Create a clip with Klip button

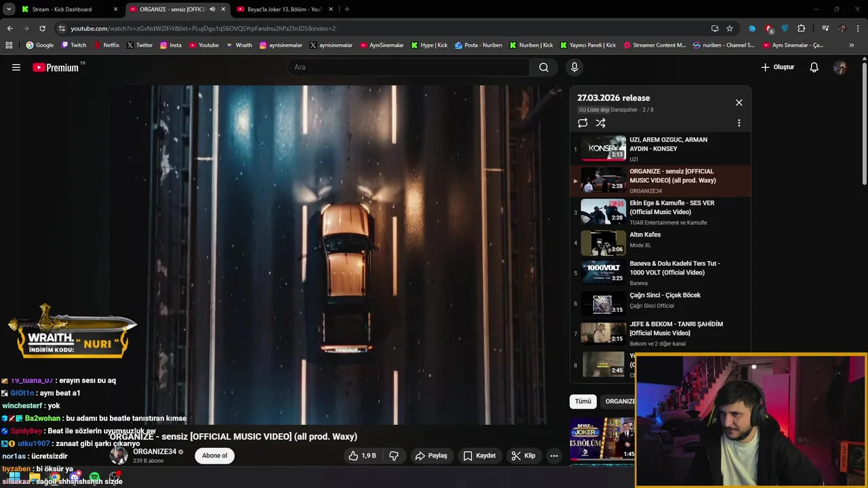(x=524, y=455)
